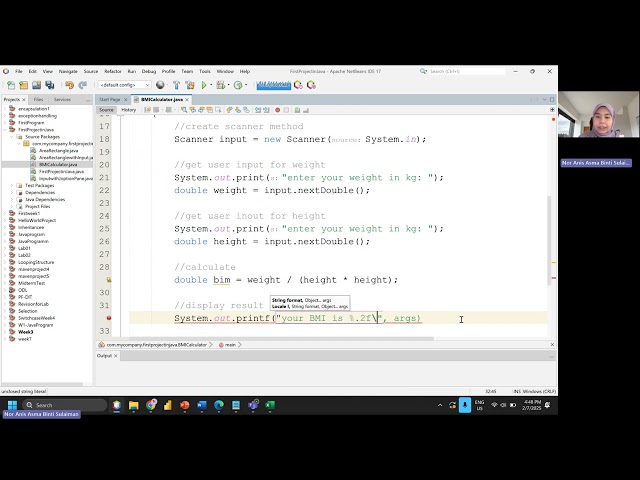Select BMICalculator.java in project tree
The width and height of the screenshot is (640, 480).
(x=58, y=164)
